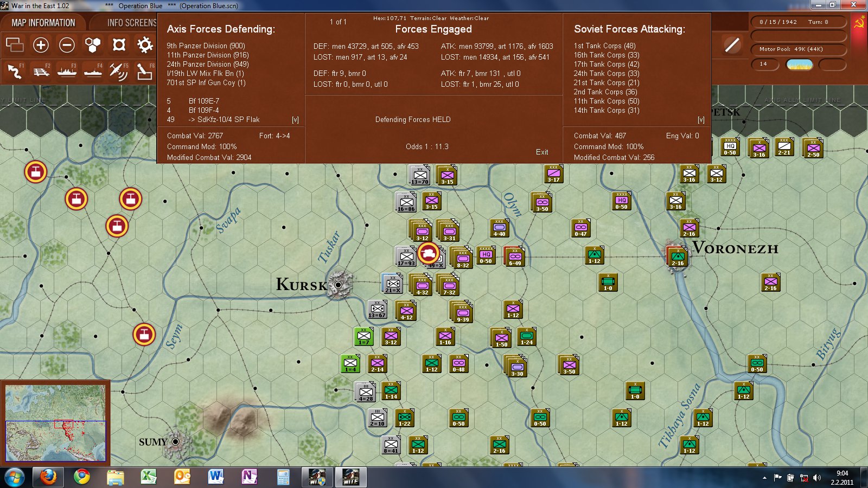Select green allied unit counter 1=7
Viewport: 868px width, 488px height.
(364, 336)
